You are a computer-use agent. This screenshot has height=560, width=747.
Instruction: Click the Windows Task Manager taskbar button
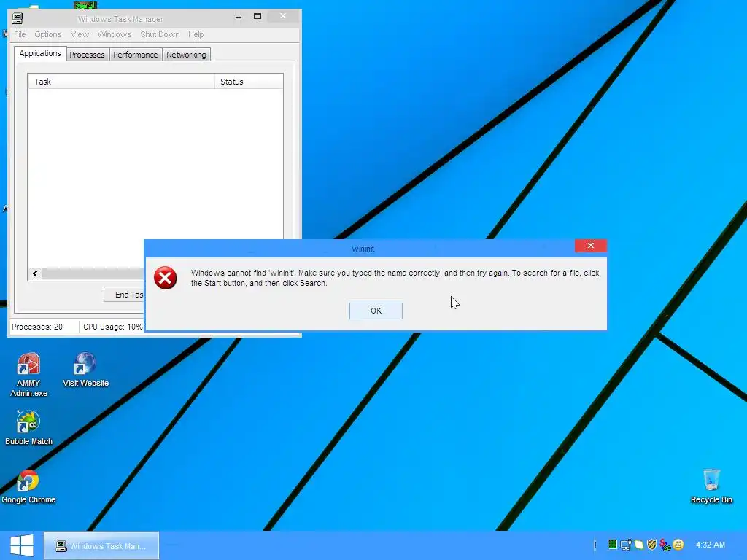(x=101, y=545)
